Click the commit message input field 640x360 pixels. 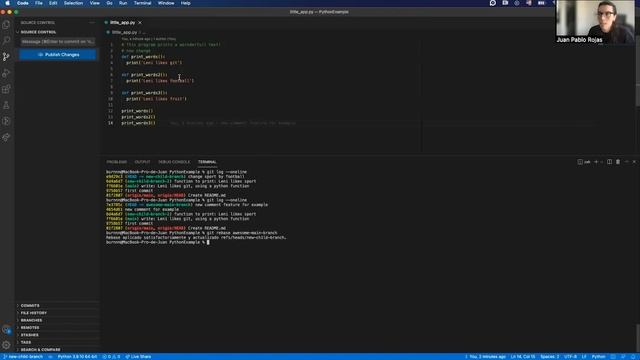[58, 42]
